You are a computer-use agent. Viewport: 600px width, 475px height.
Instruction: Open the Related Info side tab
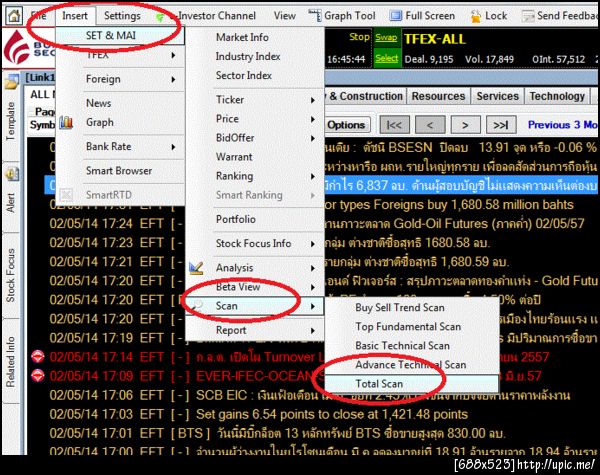click(x=10, y=362)
